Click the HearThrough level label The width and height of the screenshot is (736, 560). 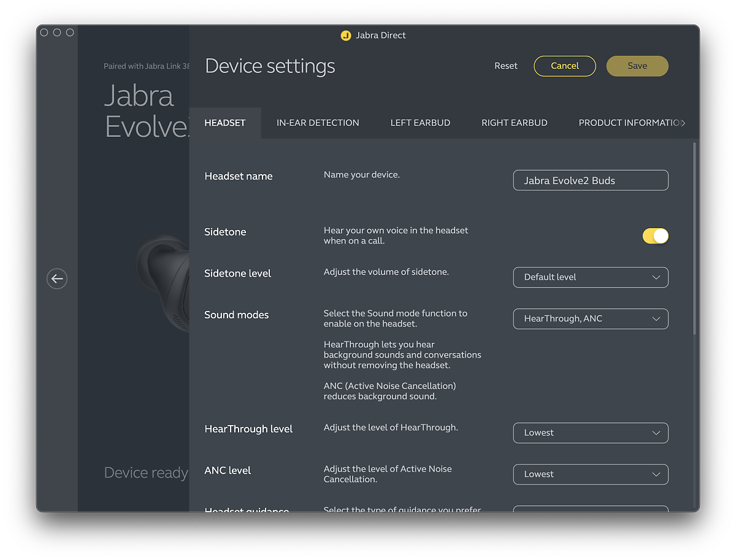[x=248, y=429]
